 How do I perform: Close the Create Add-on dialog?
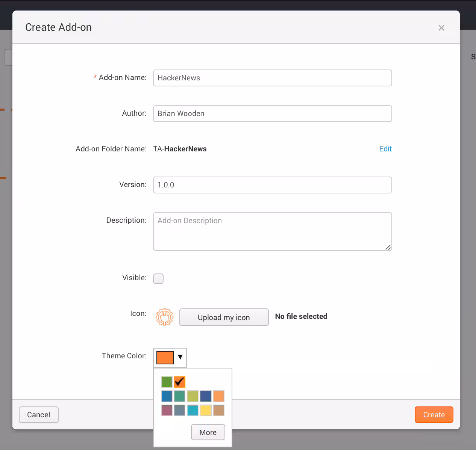[x=441, y=27]
